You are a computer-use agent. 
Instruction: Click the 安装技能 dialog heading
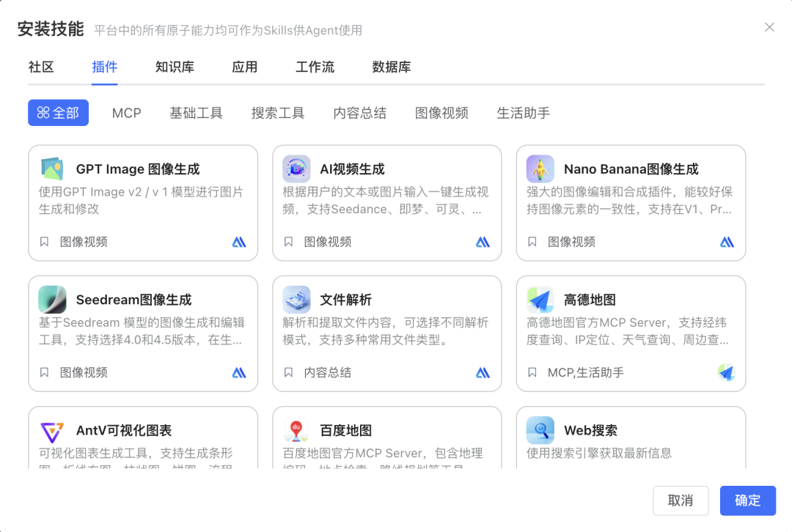click(51, 29)
